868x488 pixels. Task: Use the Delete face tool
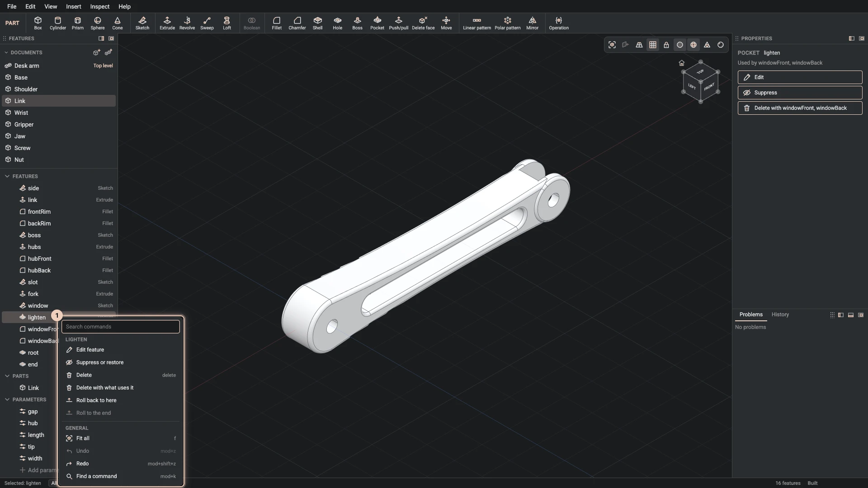[423, 23]
